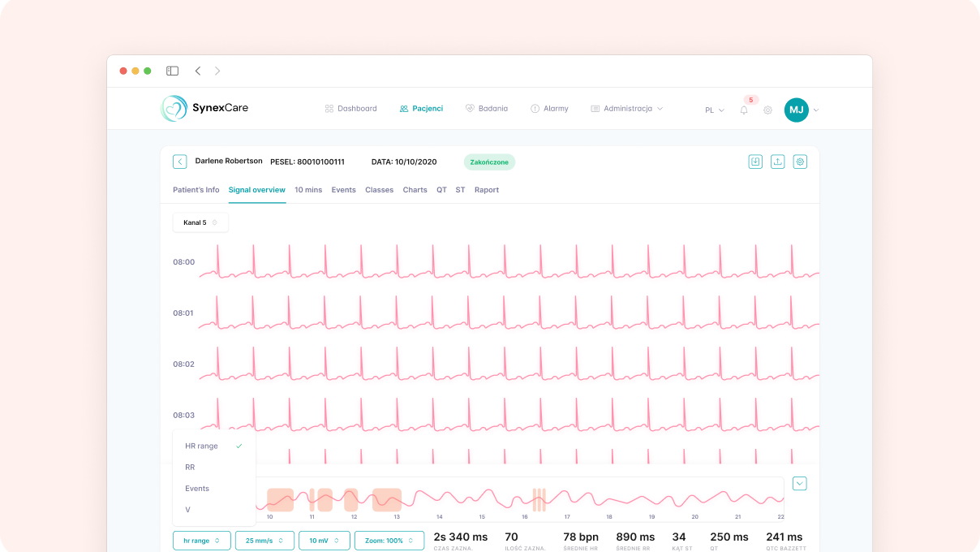Viewport: 980px width, 552px height.
Task: Click the SynexCare heart logo
Action: tap(174, 109)
